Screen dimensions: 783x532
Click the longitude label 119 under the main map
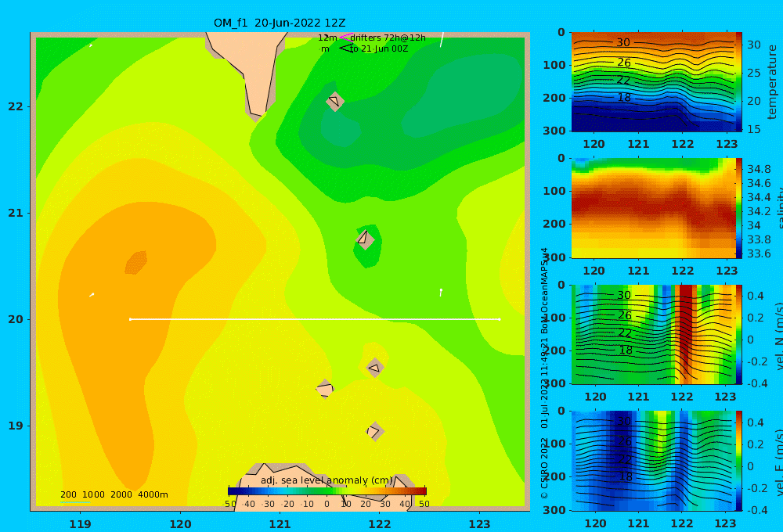click(x=81, y=524)
